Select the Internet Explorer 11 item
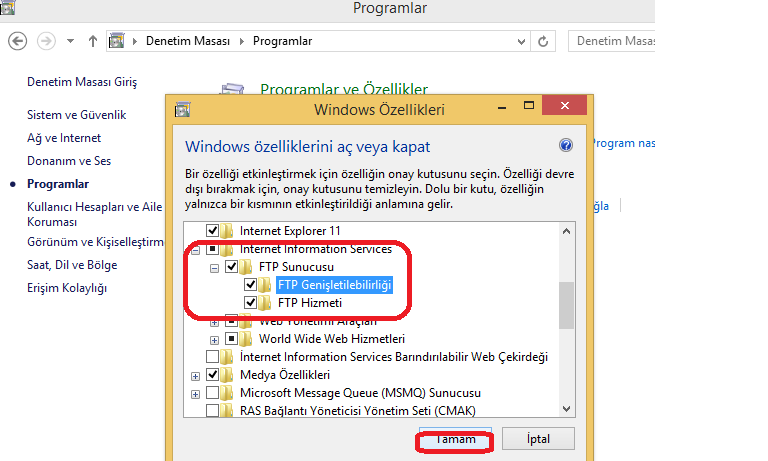The height and width of the screenshot is (461, 768). [x=290, y=231]
